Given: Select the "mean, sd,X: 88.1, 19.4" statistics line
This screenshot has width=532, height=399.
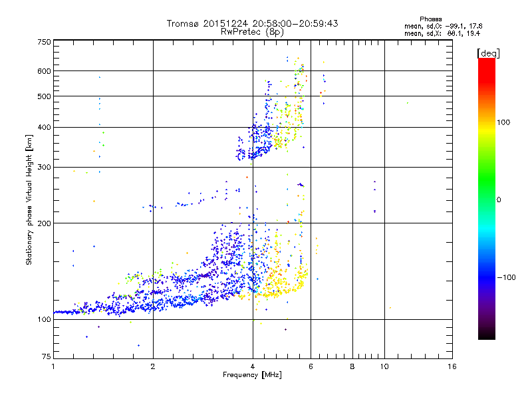Looking at the screenshot, I should tap(442, 33).
